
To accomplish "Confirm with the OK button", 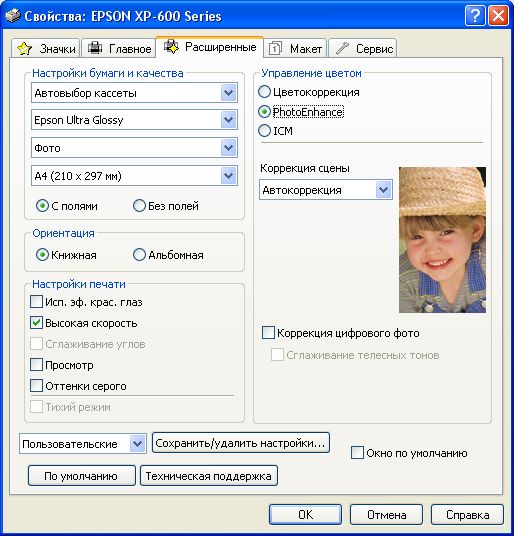I will (305, 514).
